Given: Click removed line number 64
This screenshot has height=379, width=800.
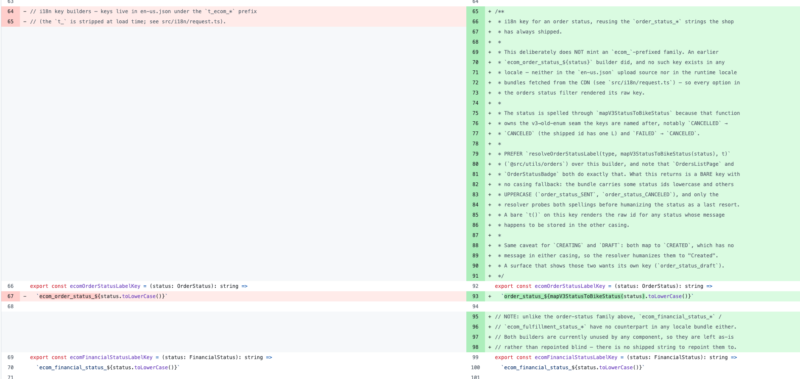Looking at the screenshot, I should click(10, 11).
